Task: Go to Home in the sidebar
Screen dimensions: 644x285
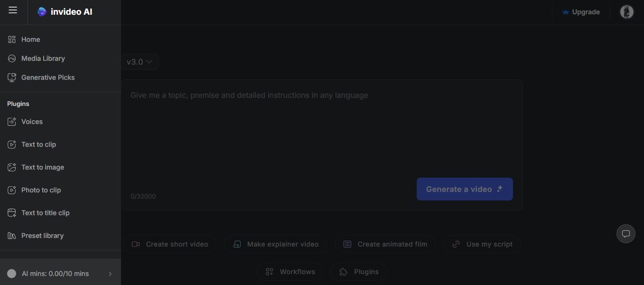Action: point(30,39)
